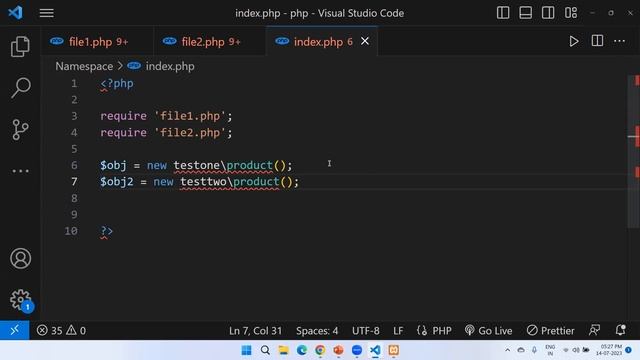The image size is (640, 360).
Task: Open the hamburger application menu
Action: click(47, 13)
